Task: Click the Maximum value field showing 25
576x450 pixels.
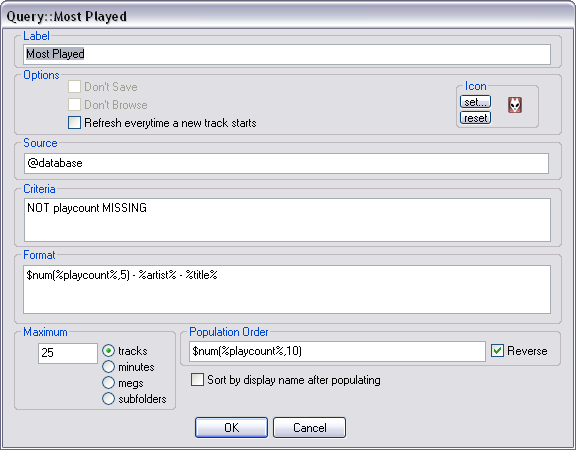Action: [68, 353]
